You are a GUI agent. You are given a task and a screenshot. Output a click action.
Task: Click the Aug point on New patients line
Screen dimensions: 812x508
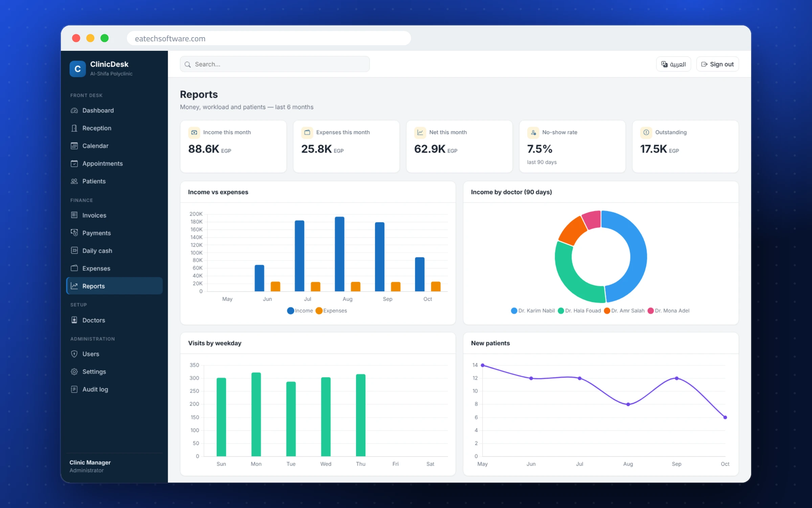pos(628,404)
